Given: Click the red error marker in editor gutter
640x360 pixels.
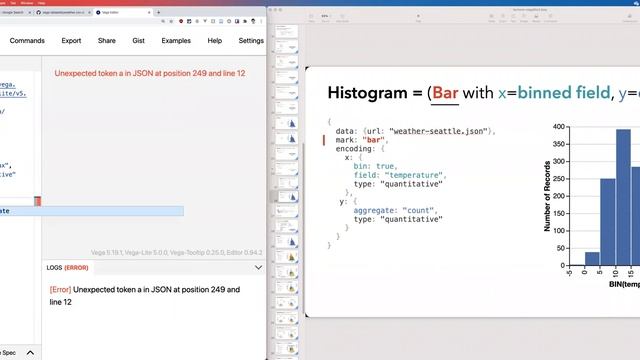Looking at the screenshot, I should (38, 201).
